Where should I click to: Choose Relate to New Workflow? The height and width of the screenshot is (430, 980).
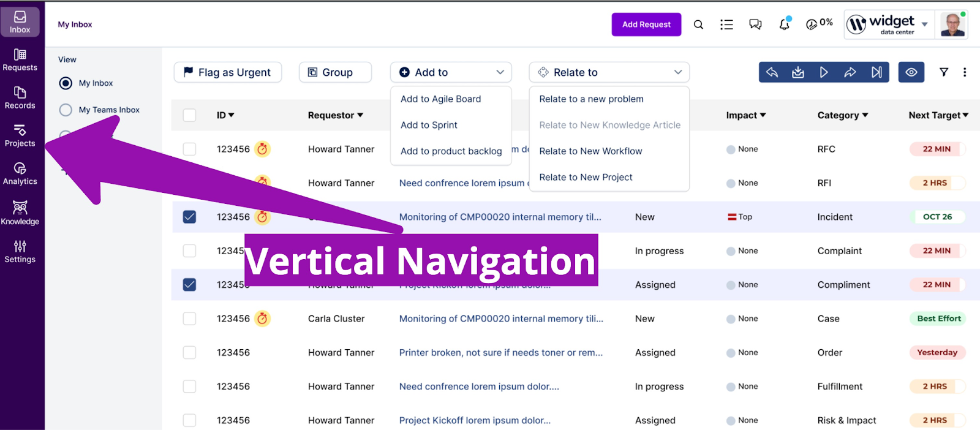(590, 151)
